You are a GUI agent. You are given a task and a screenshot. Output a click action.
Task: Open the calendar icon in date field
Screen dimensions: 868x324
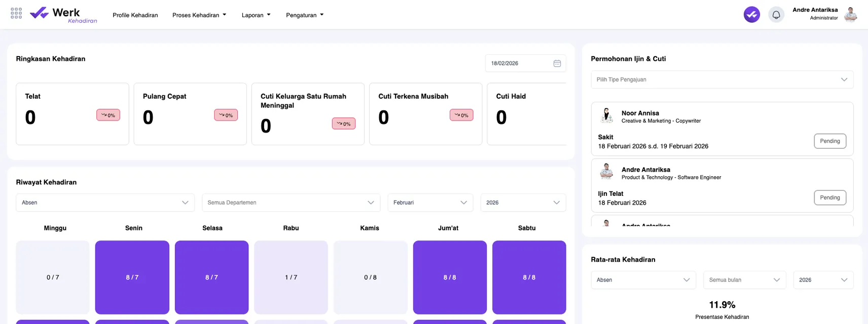(x=557, y=63)
